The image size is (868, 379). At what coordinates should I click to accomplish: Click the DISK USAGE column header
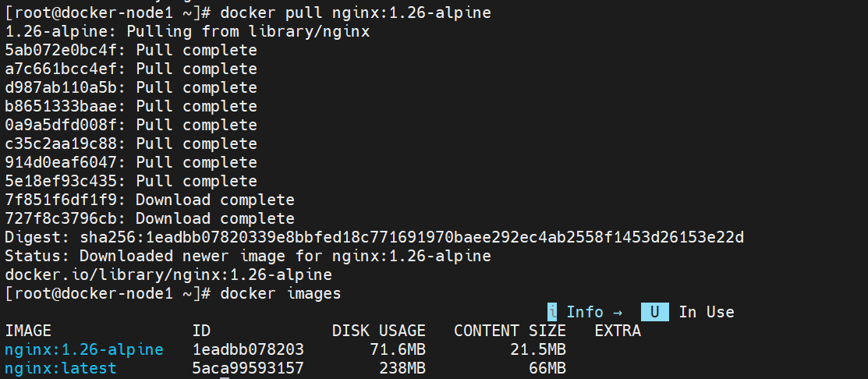[379, 331]
